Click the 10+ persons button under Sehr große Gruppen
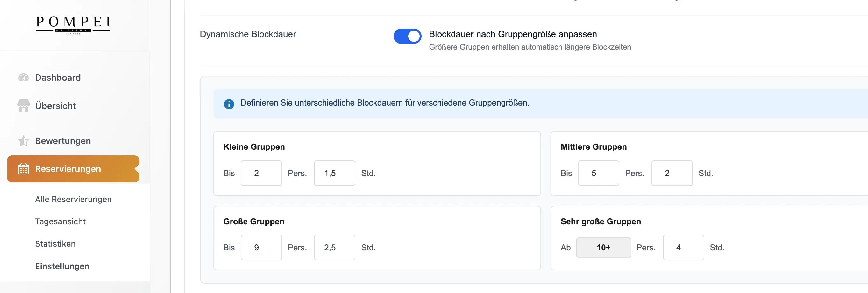Image resolution: width=868 pixels, height=293 pixels. pyautogui.click(x=603, y=247)
